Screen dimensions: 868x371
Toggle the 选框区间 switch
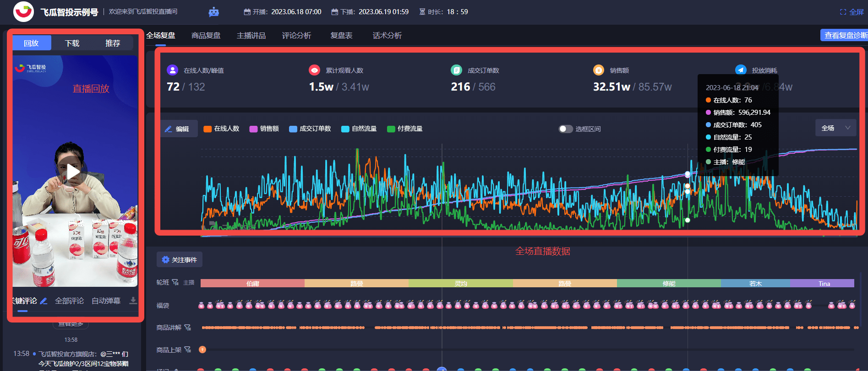click(x=565, y=129)
